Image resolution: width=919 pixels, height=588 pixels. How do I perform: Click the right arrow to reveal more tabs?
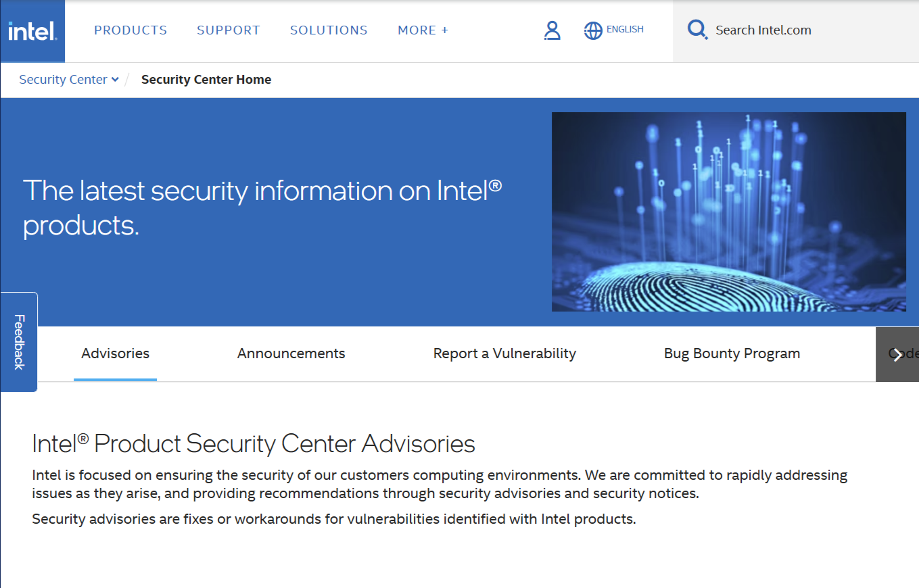(897, 354)
